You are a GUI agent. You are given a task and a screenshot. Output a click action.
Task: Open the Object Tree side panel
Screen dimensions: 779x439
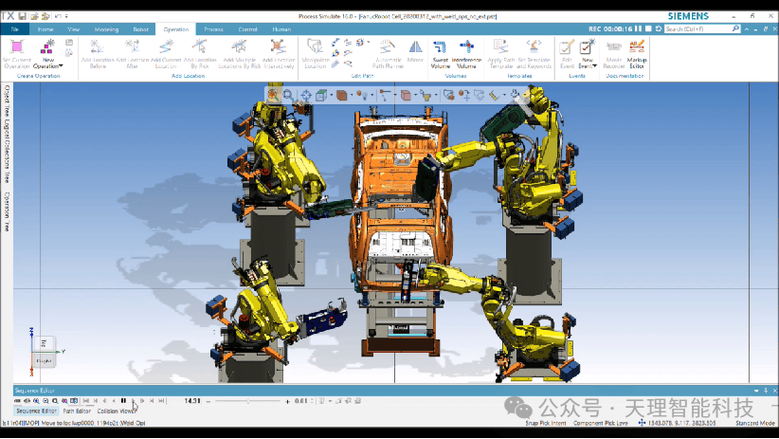(7, 100)
